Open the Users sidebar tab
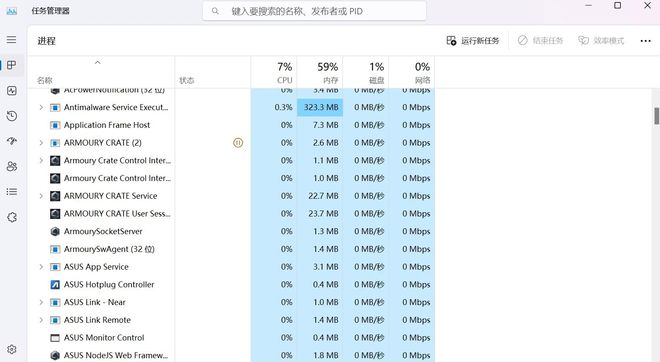 12,166
